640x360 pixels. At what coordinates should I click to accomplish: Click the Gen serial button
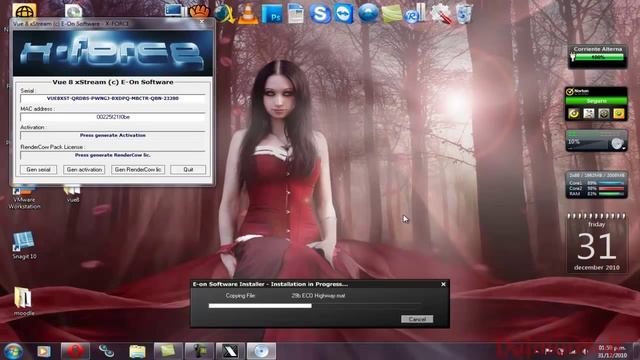click(38, 169)
